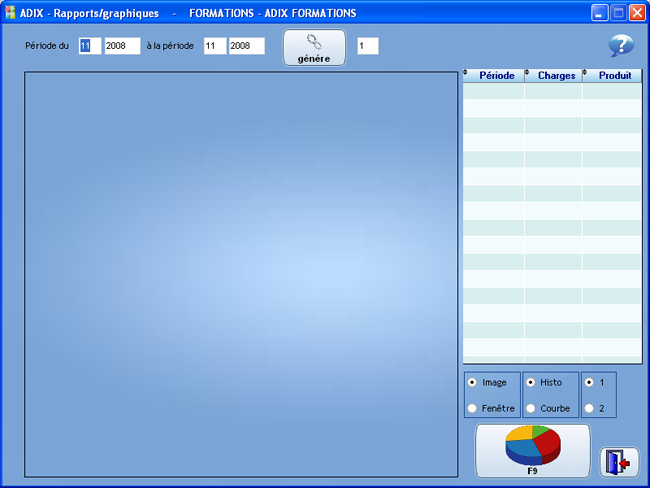Focus the end year field beside end month

pos(247,46)
